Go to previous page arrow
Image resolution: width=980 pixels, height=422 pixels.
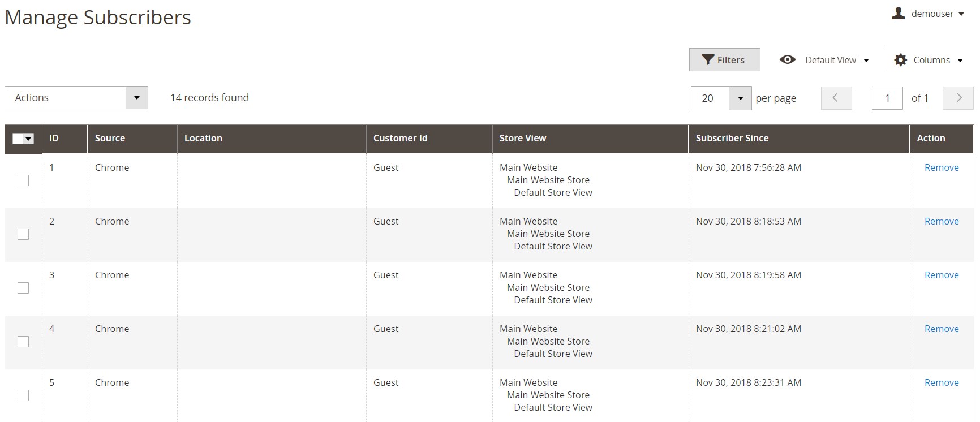tap(836, 98)
